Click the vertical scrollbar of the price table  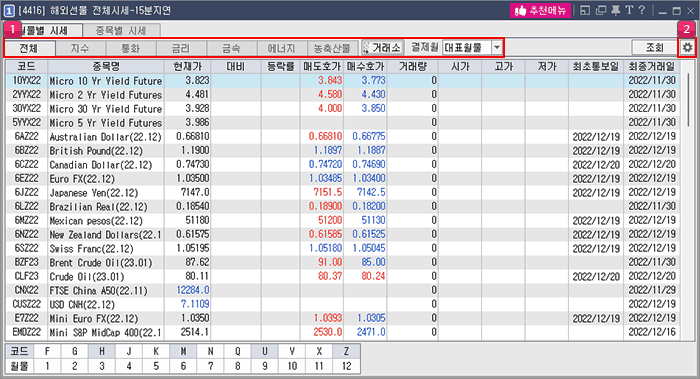pos(688,201)
